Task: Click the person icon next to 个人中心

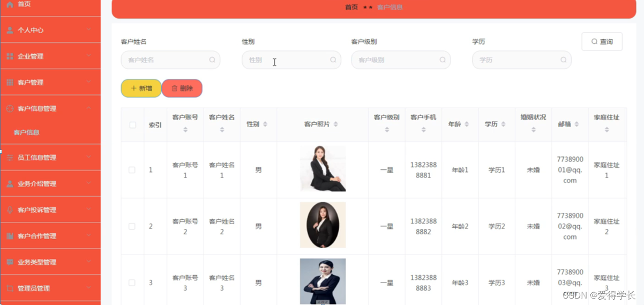Action: (10, 30)
